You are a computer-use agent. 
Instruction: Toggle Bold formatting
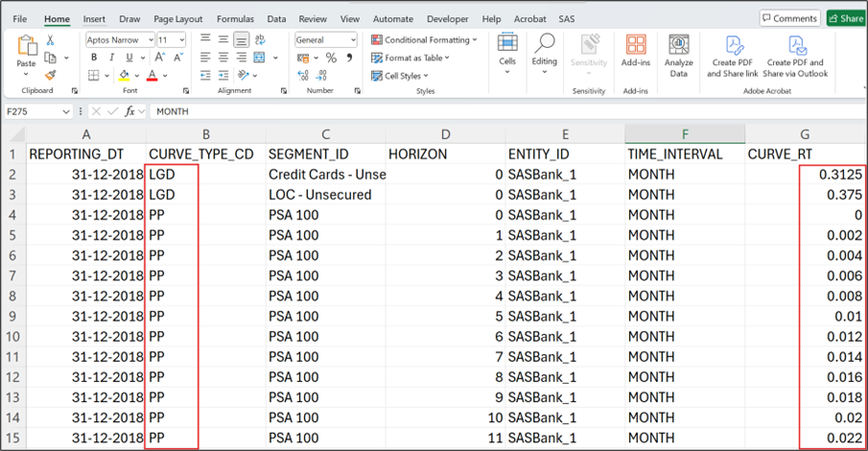(94, 57)
